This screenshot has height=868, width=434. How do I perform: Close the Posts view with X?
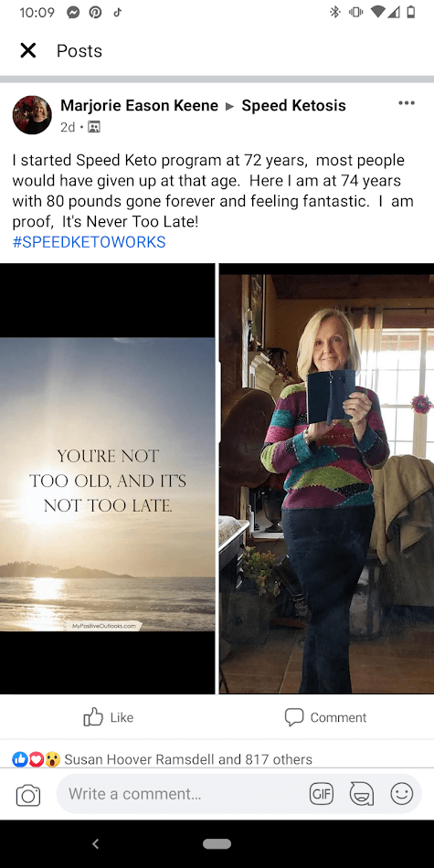tap(27, 51)
